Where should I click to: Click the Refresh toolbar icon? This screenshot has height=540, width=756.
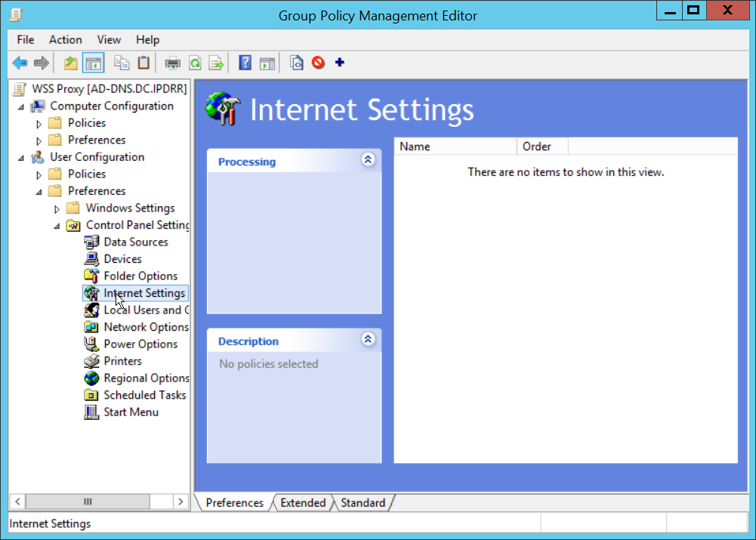coord(195,63)
